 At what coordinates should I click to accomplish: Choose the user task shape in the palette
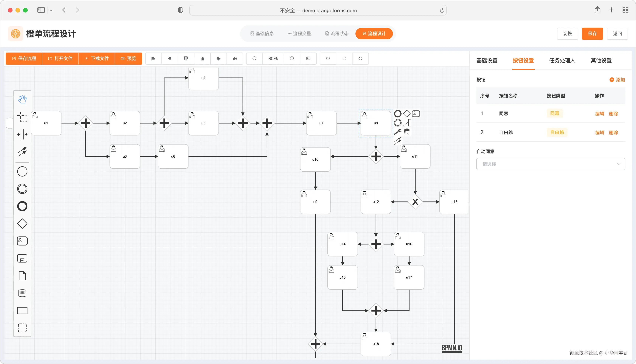(22, 241)
